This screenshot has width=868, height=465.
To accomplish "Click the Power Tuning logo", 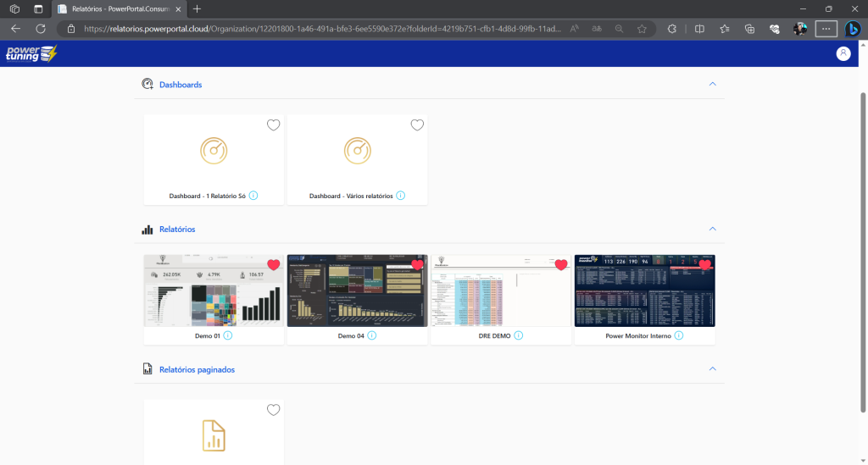I will tap(31, 53).
